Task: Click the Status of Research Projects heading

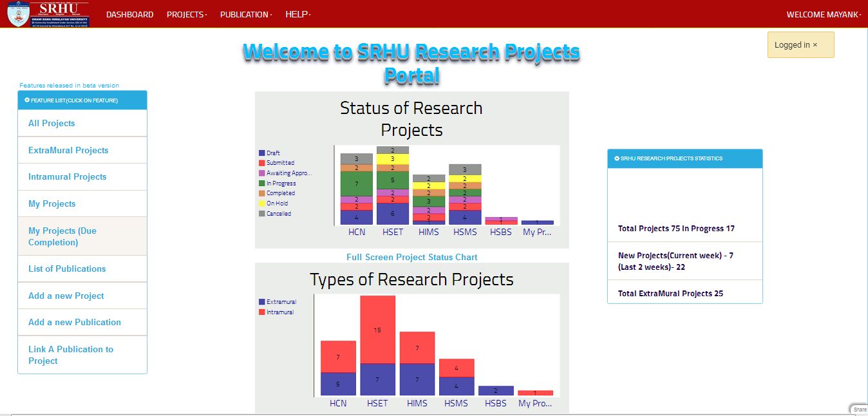Action: point(411,118)
